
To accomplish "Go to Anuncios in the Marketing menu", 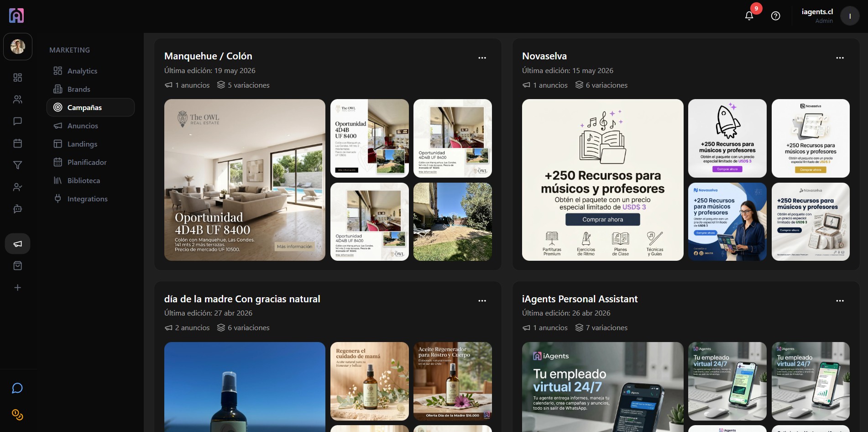I will click(x=91, y=126).
